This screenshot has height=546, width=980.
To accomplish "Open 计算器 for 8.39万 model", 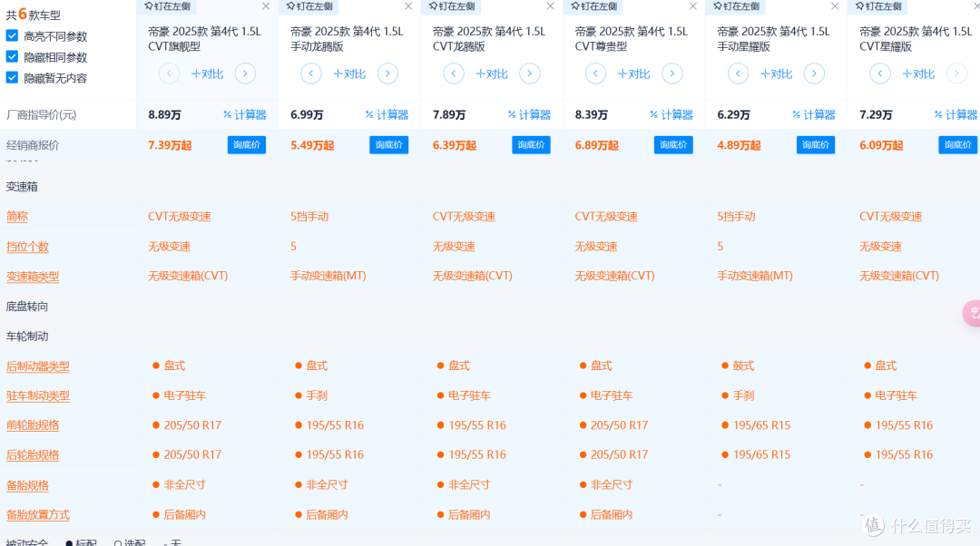I will tap(671, 115).
